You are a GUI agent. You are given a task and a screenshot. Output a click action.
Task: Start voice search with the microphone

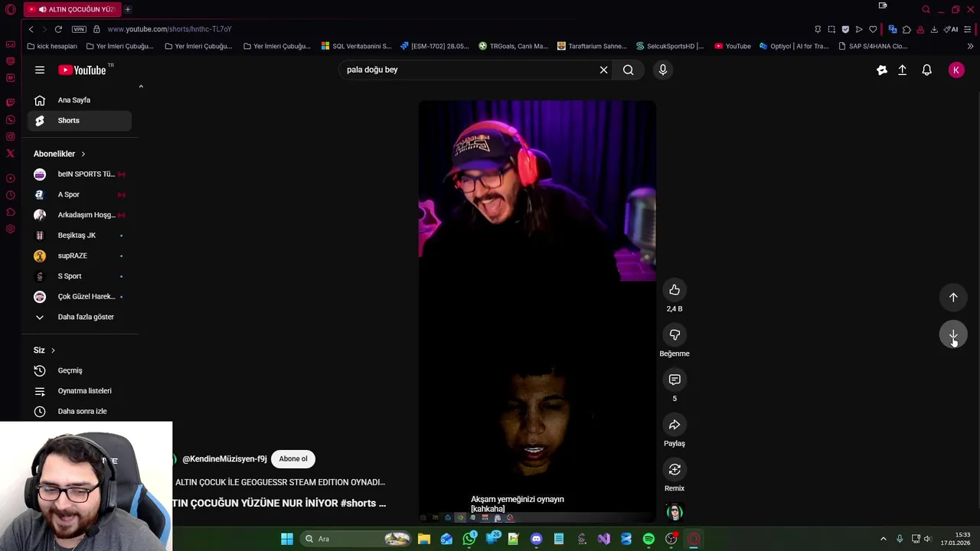(x=663, y=70)
